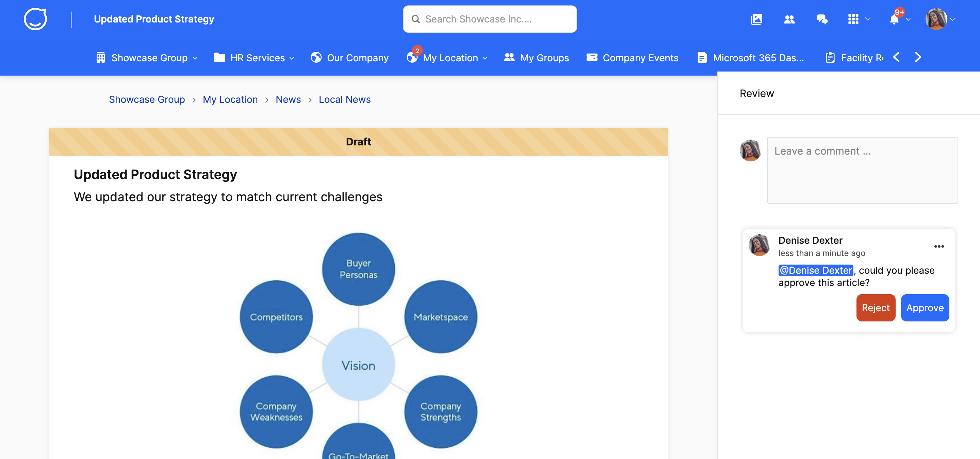Click the "We updated our strategy" subtitle

[228, 197]
